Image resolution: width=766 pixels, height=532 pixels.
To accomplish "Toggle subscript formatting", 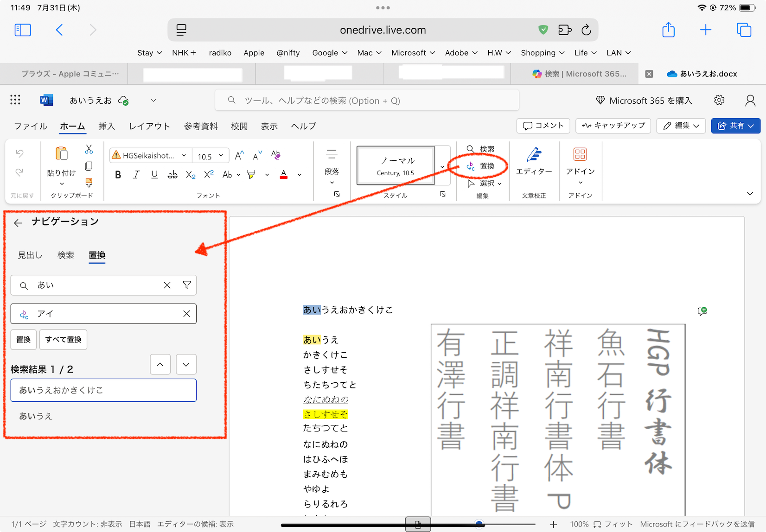I will 191,175.
